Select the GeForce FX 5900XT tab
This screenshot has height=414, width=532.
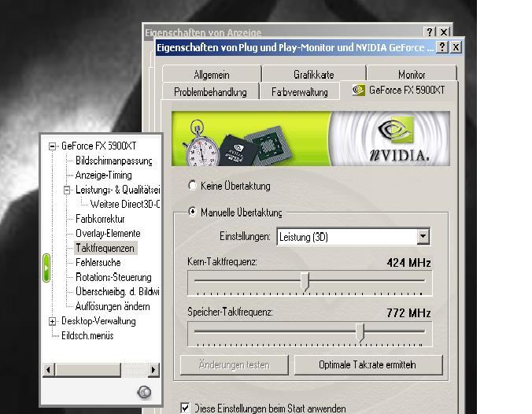click(399, 91)
